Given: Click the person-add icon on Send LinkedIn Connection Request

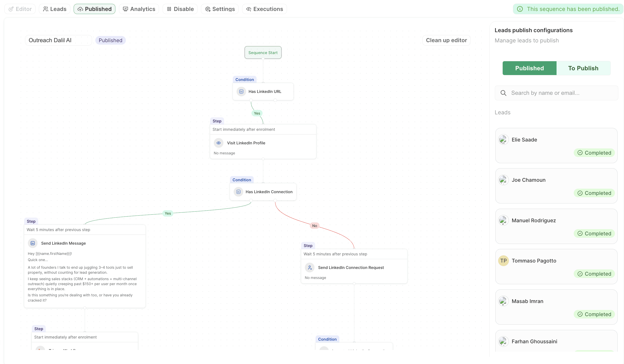Looking at the screenshot, I should 309,267.
